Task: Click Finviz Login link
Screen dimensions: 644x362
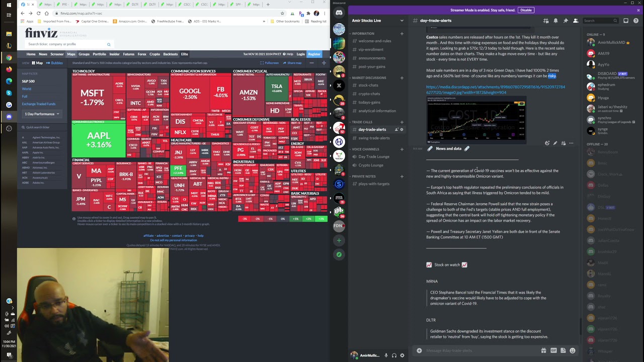Action: pos(300,54)
